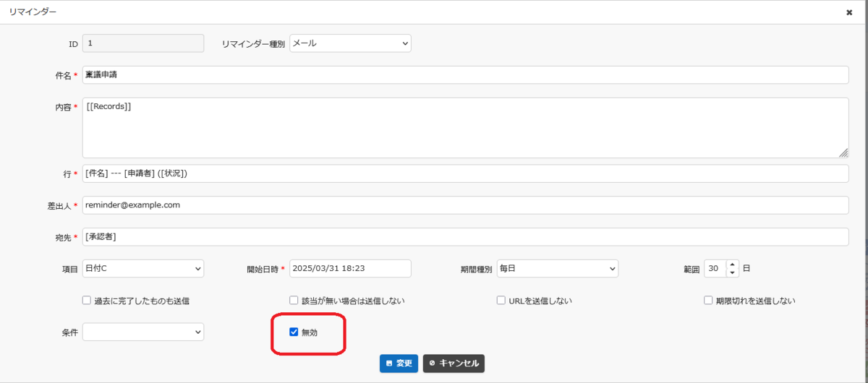Click the 範囲 label
Viewport: 868px width, 383px height.
coord(692,270)
